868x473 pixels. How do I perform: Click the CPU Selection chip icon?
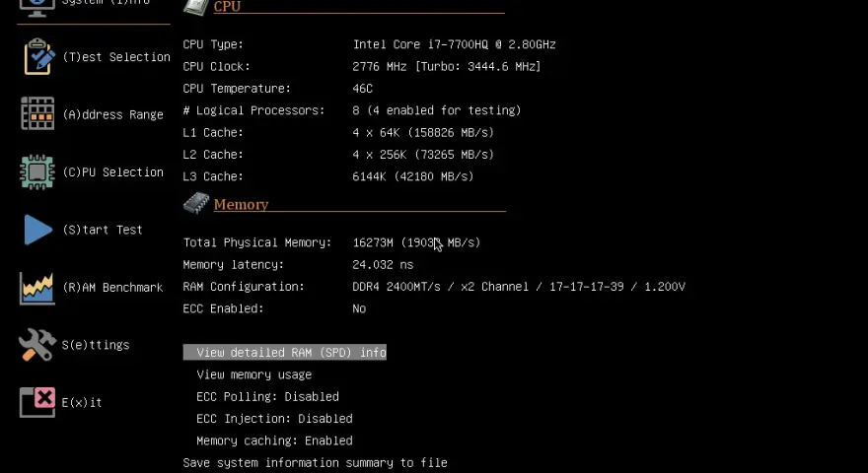coord(37,171)
